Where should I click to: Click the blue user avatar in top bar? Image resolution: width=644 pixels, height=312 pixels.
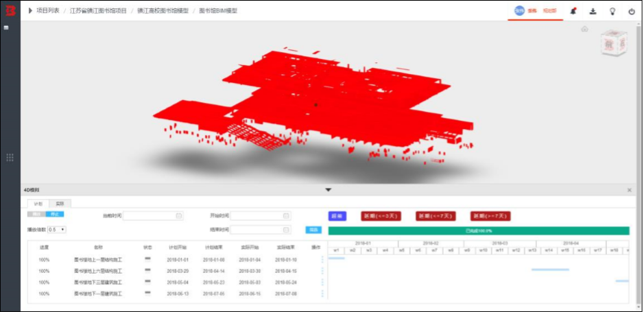pyautogui.click(x=520, y=11)
